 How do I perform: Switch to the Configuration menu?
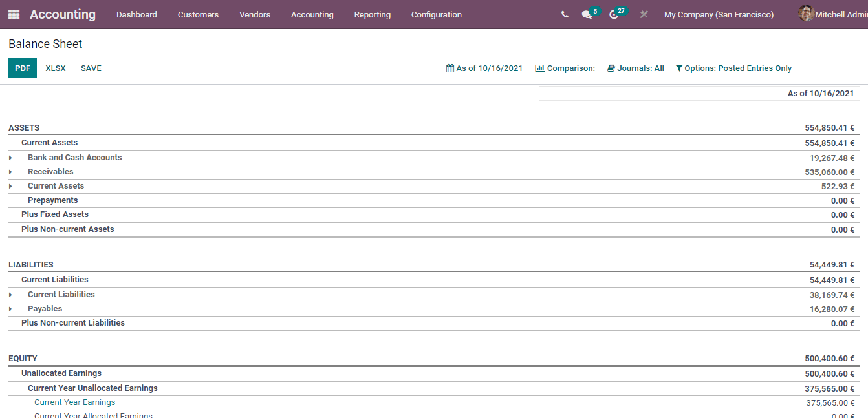point(436,14)
